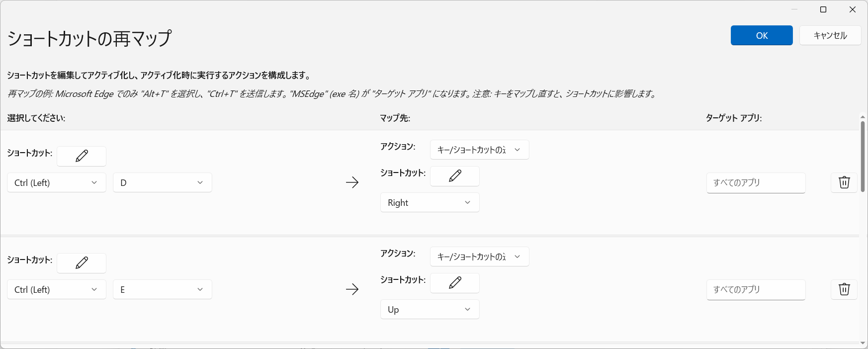Close the remap shortcuts window
The width and height of the screenshot is (868, 349).
[x=853, y=9]
